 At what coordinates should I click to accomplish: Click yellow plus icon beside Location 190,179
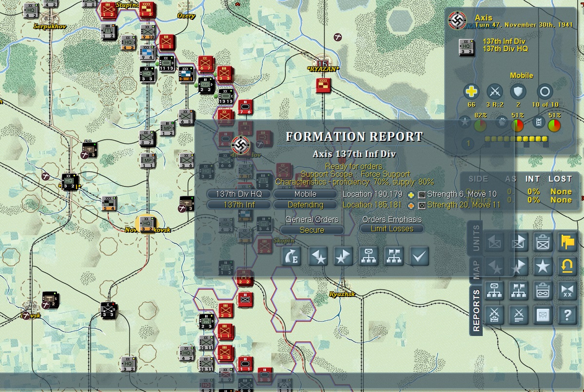411,195
